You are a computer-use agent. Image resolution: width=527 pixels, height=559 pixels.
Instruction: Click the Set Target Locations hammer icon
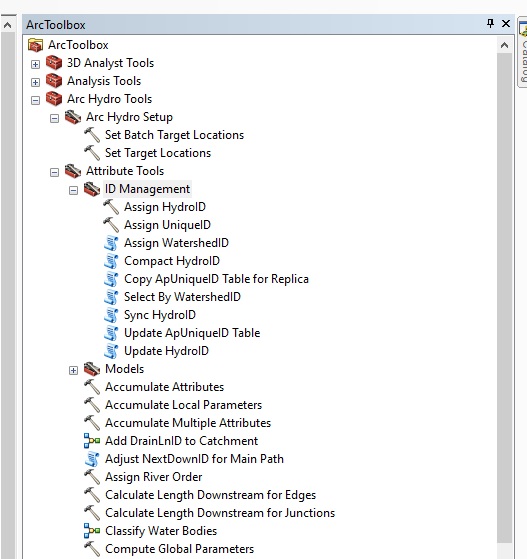click(x=92, y=153)
